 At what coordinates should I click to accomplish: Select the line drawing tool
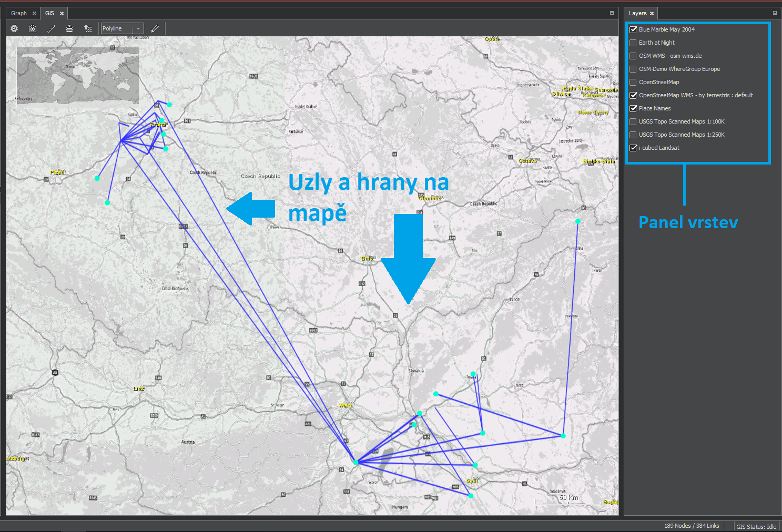(51, 28)
